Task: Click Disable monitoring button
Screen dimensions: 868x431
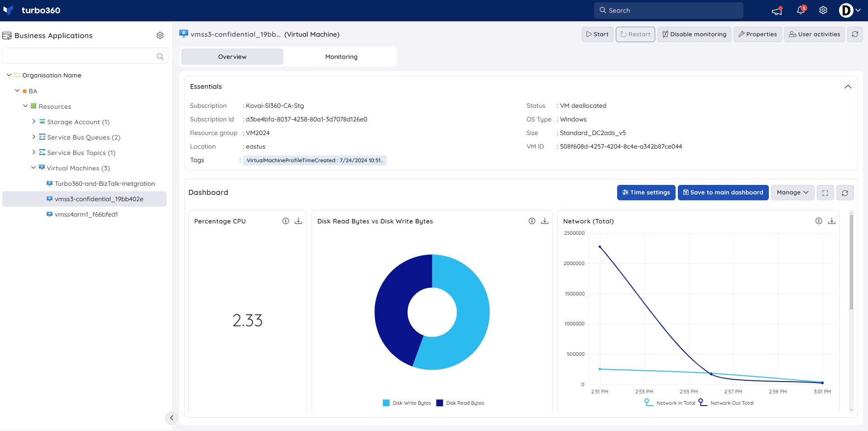Action: pos(694,34)
